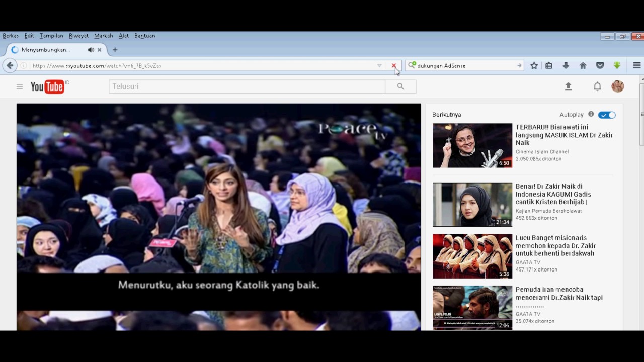The image size is (644, 362).
Task: Click the 35.074x ditonton view count
Action: click(535, 321)
